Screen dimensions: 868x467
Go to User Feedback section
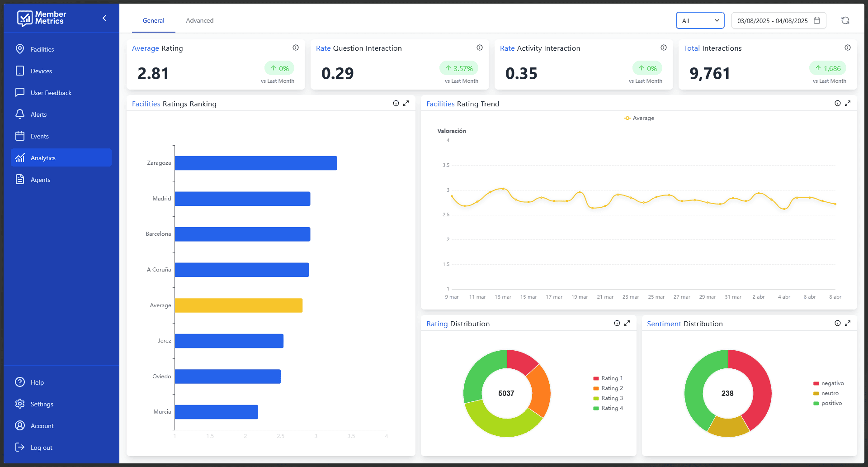[51, 93]
